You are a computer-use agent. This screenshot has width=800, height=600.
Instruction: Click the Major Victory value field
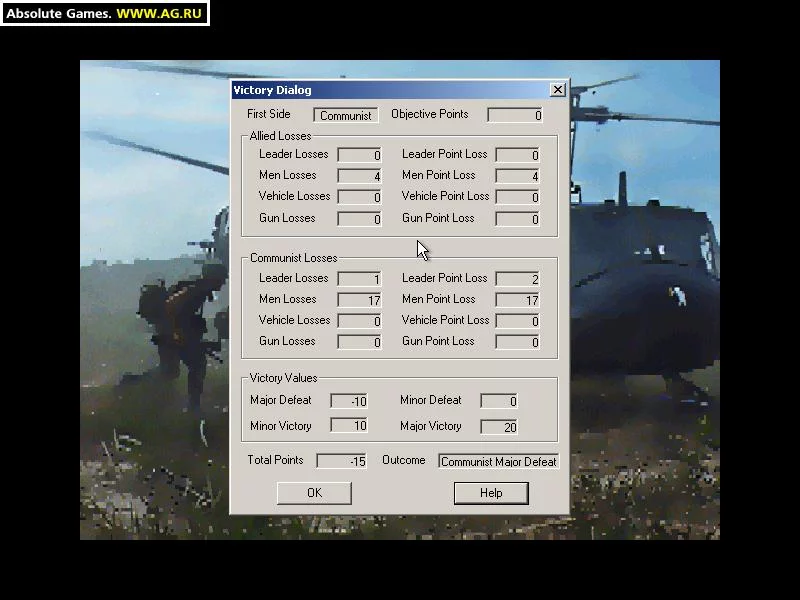click(x=499, y=427)
